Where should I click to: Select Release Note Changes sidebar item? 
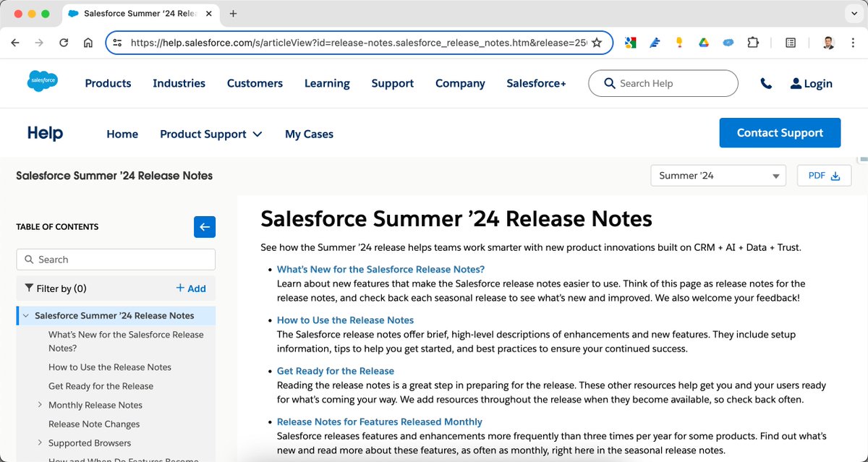pyautogui.click(x=94, y=424)
